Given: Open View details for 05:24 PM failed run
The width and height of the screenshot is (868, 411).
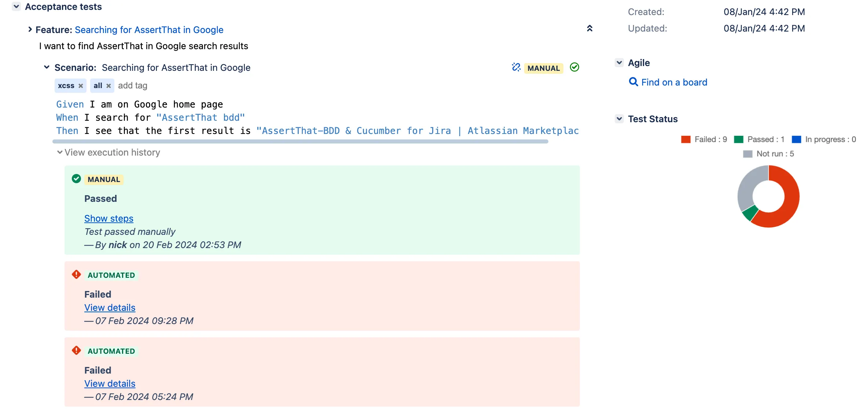Looking at the screenshot, I should point(110,383).
